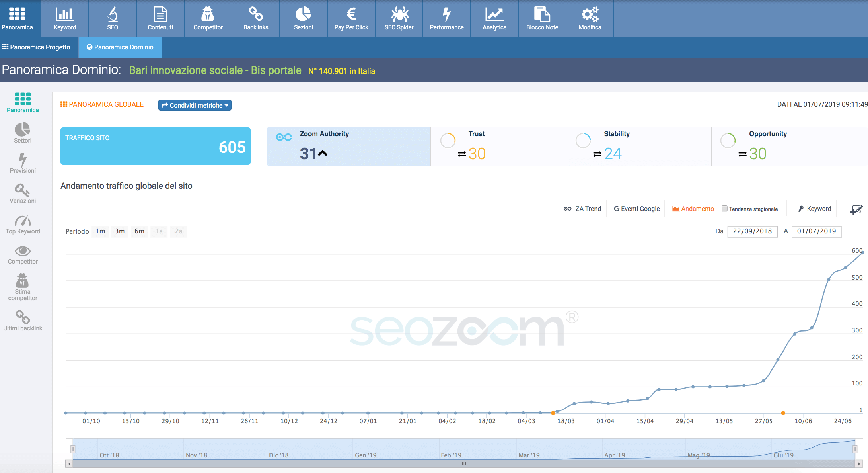Click the chart annotate edit icon
This screenshot has width=868, height=473.
pos(856,209)
